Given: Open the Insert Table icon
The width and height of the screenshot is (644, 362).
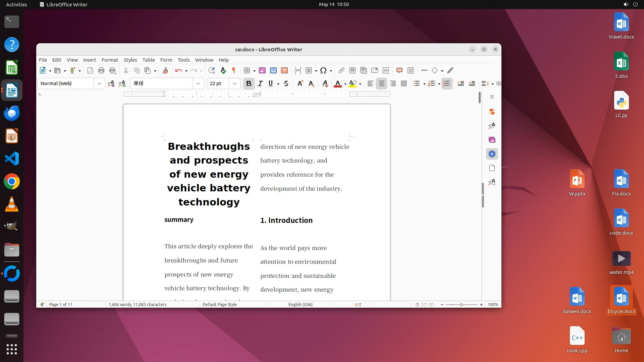Looking at the screenshot, I should [x=247, y=70].
